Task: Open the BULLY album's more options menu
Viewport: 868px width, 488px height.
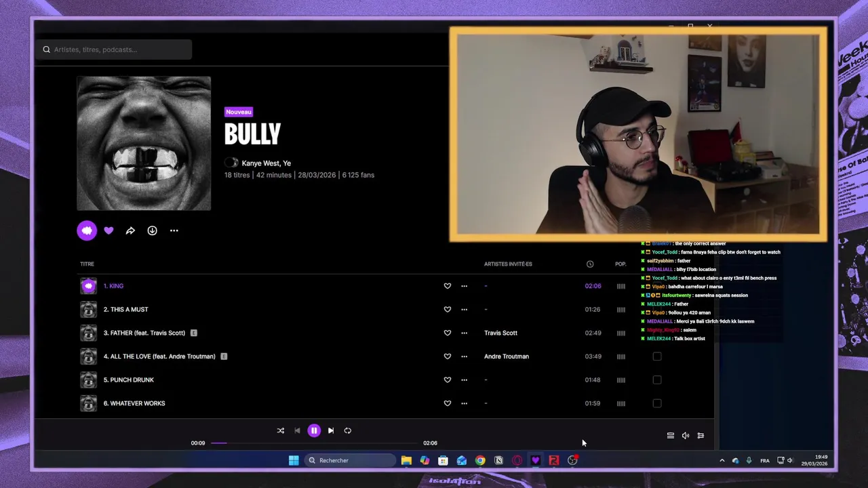Action: tap(174, 230)
